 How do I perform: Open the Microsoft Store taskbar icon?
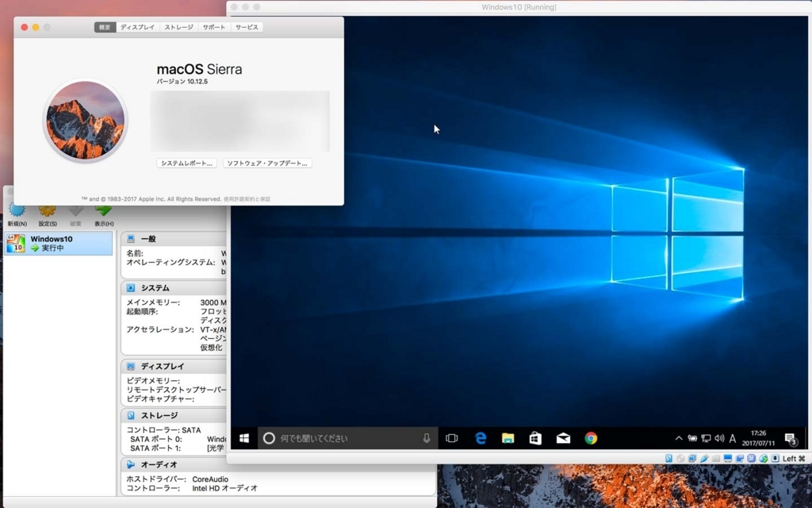coord(535,438)
